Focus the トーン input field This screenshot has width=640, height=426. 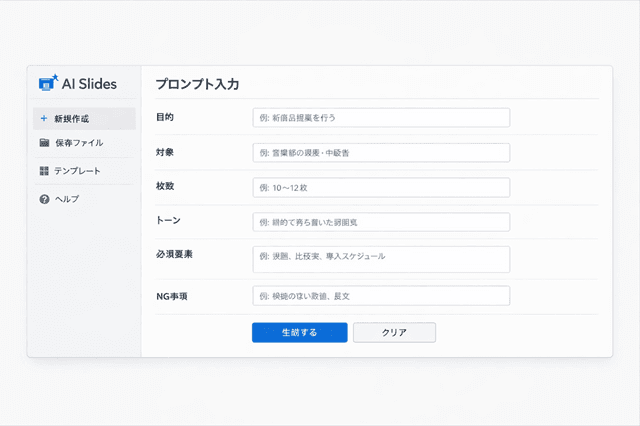tap(381, 222)
